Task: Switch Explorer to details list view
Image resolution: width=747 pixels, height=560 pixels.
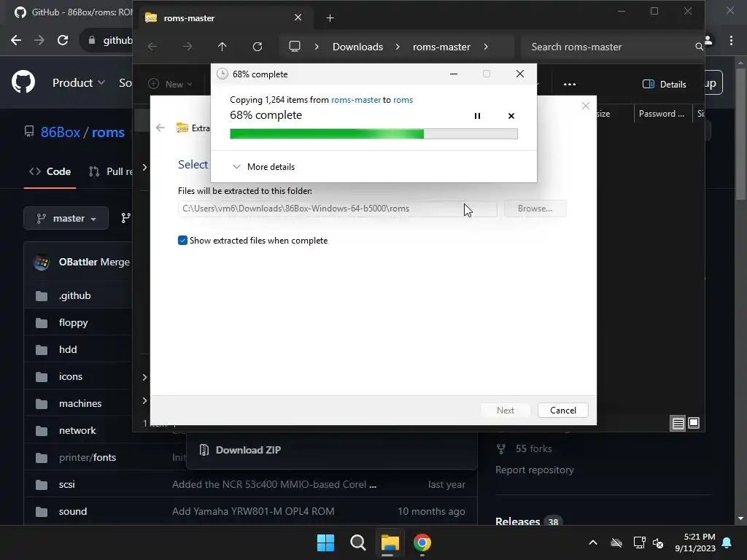Action: pyautogui.click(x=678, y=423)
